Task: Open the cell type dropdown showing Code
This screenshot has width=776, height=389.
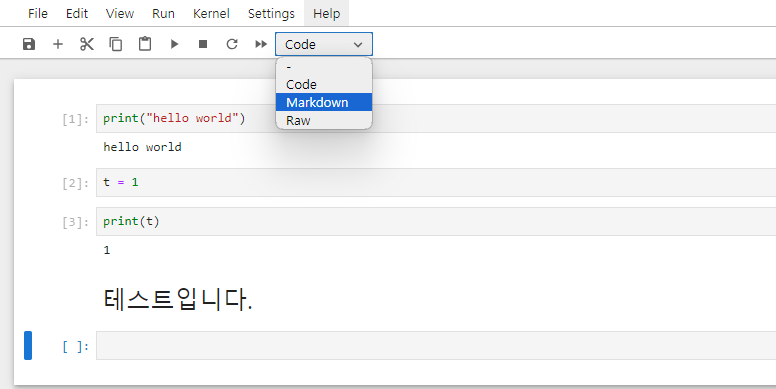Action: (324, 45)
